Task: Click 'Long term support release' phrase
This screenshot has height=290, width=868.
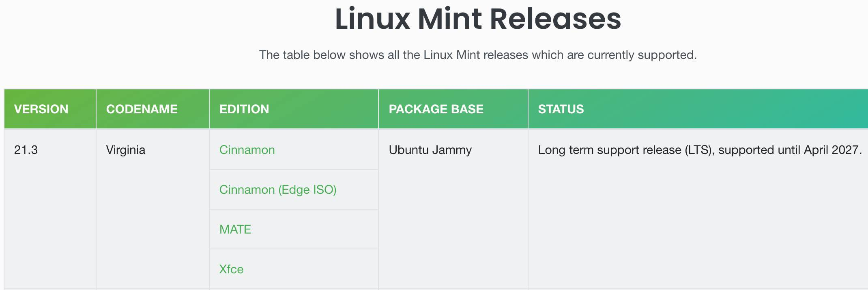Action: pyautogui.click(x=610, y=150)
